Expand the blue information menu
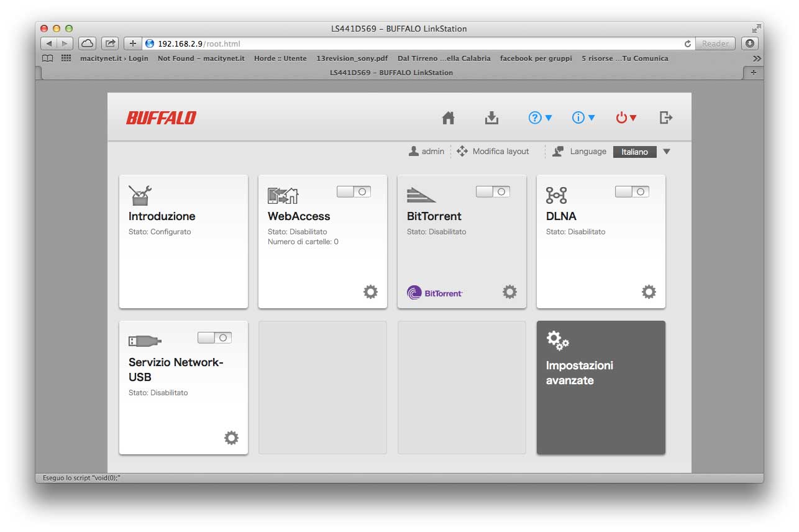The width and height of the screenshot is (799, 532). (x=583, y=117)
